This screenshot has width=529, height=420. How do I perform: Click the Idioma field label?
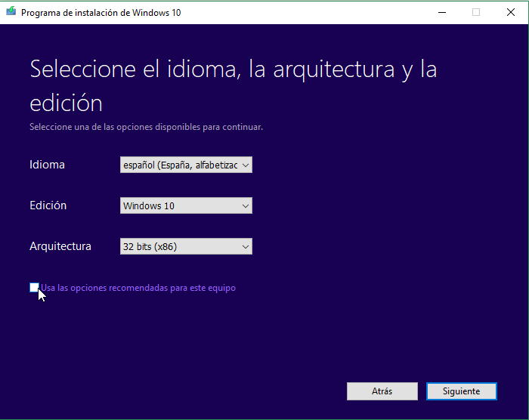47,165
